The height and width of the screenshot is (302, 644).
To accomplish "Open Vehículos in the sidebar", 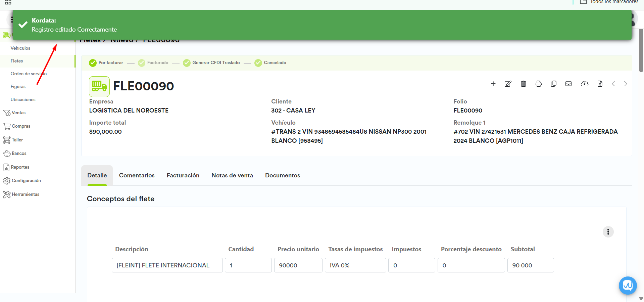I will 20,48.
